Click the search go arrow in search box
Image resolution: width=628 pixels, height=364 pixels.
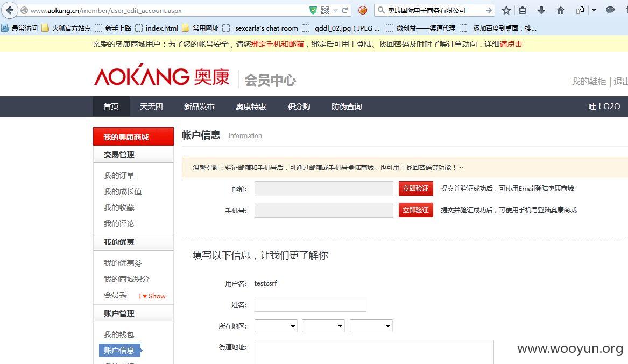click(x=489, y=10)
